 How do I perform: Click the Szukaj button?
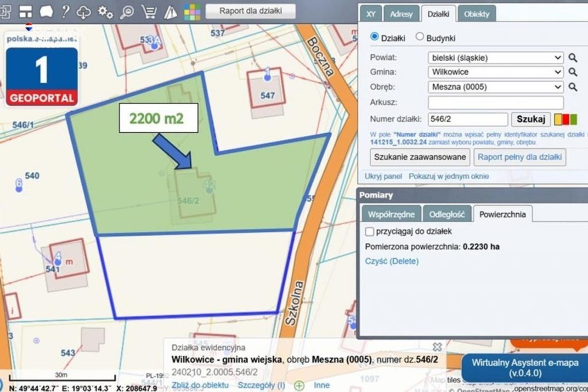pos(531,119)
